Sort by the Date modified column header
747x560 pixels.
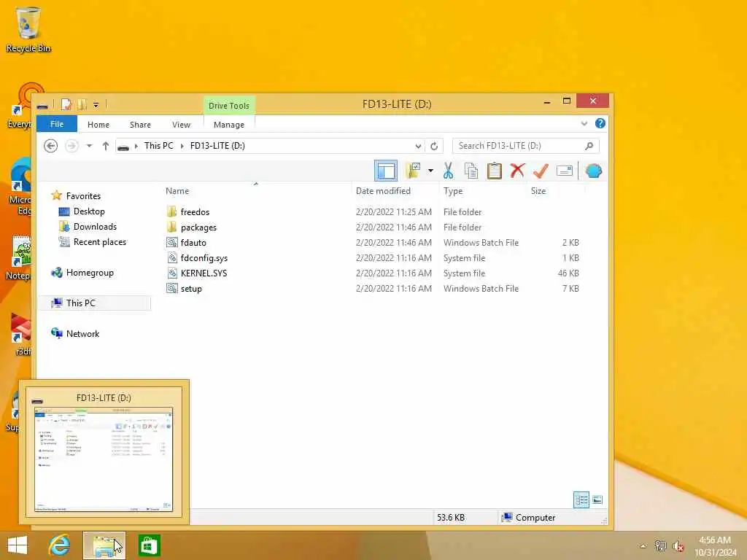[383, 190]
